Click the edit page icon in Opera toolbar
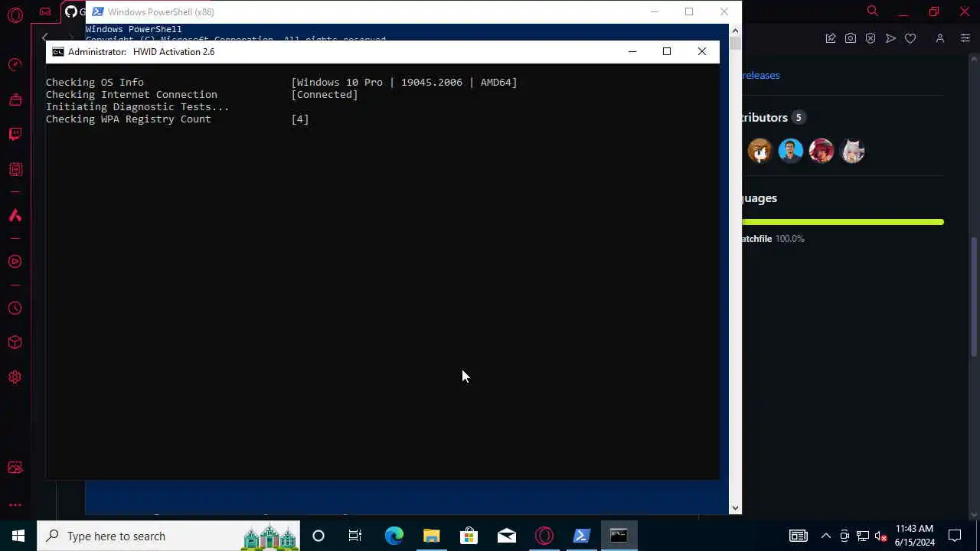Viewport: 980px width, 551px height. (x=830, y=38)
